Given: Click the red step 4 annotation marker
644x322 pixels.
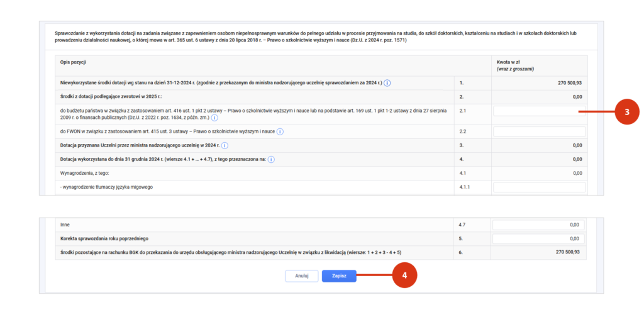Looking at the screenshot, I should (404, 275).
